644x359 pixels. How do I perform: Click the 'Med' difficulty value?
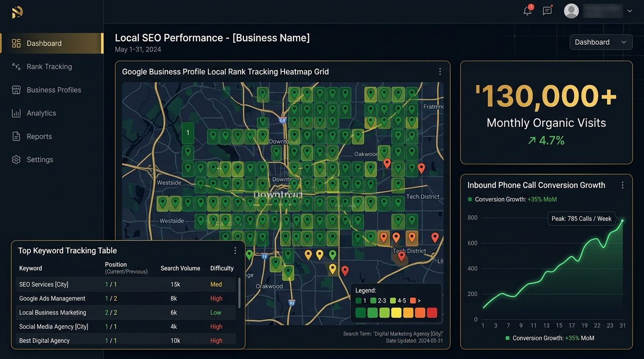[x=216, y=284]
